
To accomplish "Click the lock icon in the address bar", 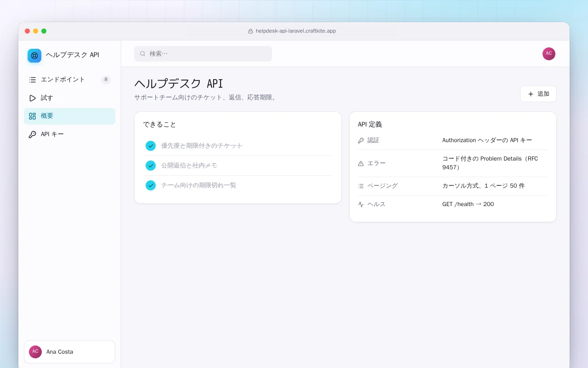I will (x=251, y=31).
